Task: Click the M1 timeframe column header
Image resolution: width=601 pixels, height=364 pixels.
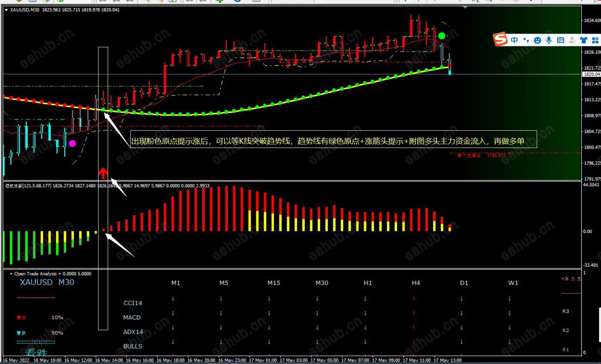Action: tap(176, 283)
